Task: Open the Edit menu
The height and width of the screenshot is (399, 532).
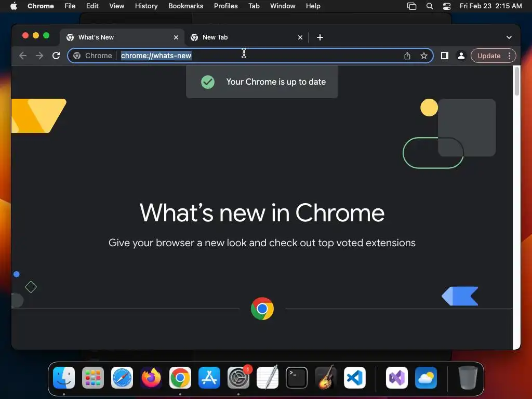Action: [x=92, y=6]
